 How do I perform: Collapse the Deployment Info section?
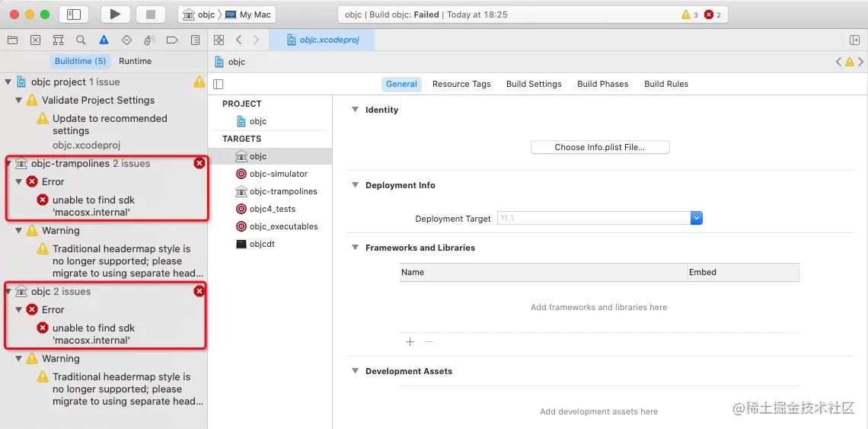pyautogui.click(x=355, y=185)
